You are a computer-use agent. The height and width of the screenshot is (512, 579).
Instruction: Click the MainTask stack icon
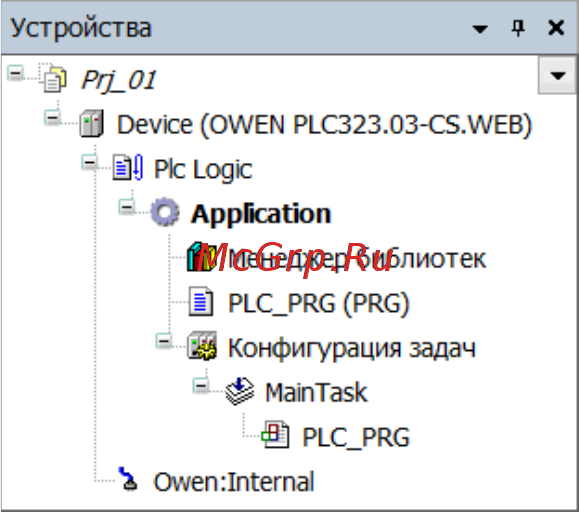tap(240, 391)
